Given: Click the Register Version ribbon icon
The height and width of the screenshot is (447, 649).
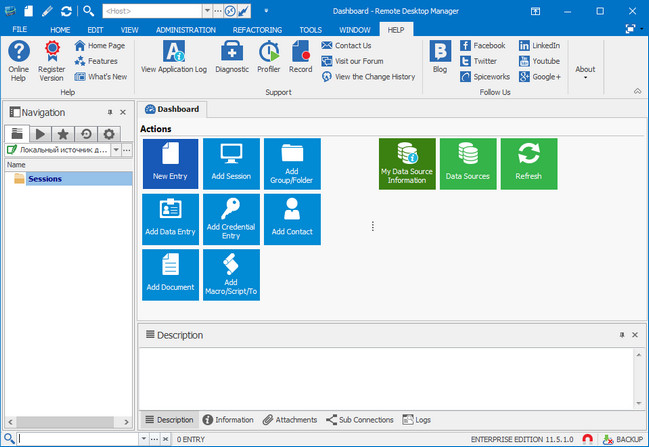Looking at the screenshot, I should [52, 61].
